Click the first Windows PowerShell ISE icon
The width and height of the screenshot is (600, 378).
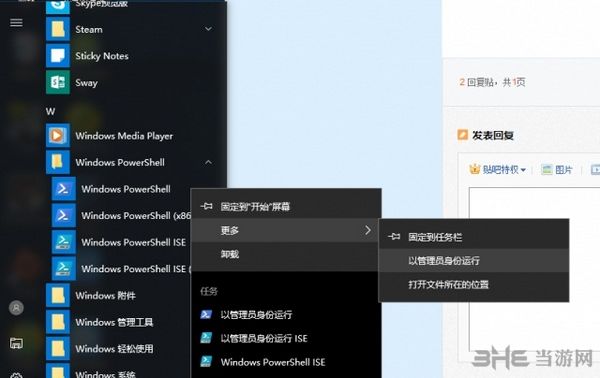pos(64,242)
